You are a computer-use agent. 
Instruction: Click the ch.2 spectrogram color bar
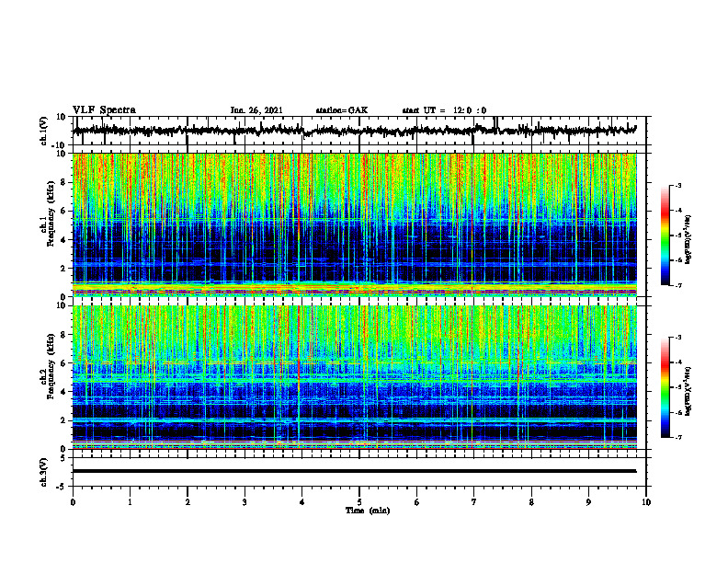tap(665, 387)
